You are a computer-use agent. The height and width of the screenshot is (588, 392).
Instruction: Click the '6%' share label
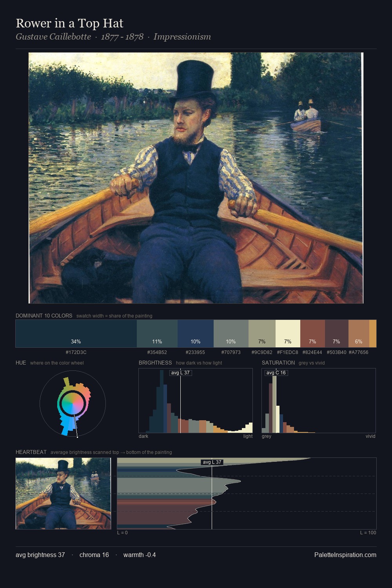point(359,341)
